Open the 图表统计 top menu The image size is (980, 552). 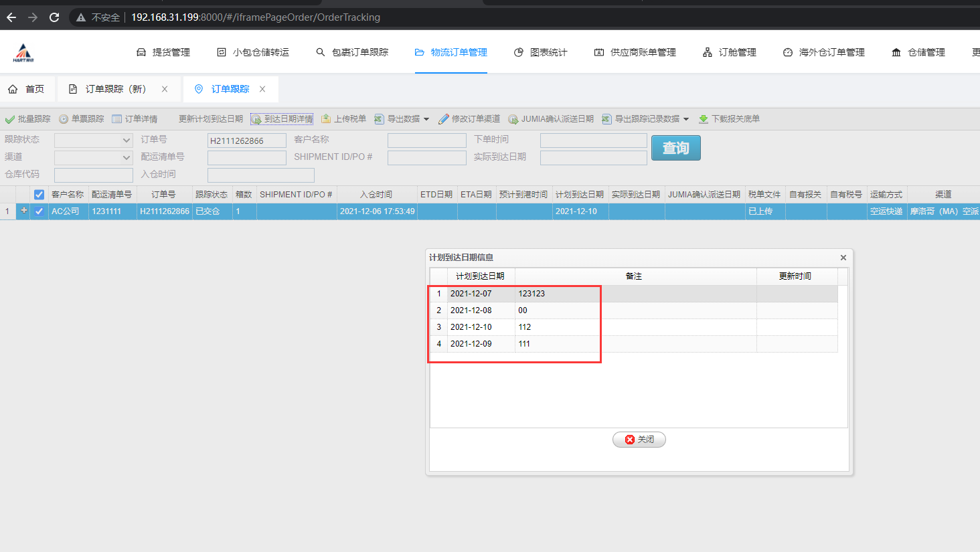[540, 52]
